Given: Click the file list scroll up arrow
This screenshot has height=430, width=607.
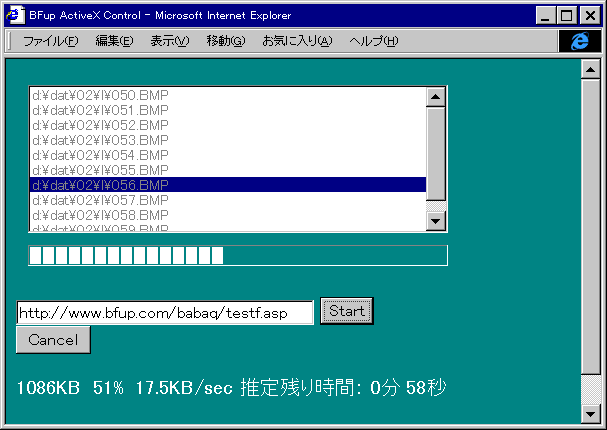Looking at the screenshot, I should (x=436, y=97).
